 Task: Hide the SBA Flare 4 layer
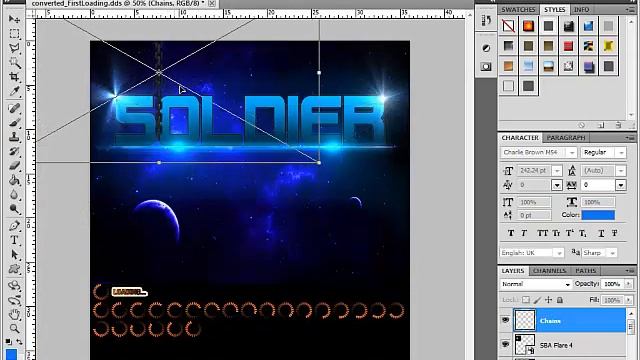pos(505,344)
